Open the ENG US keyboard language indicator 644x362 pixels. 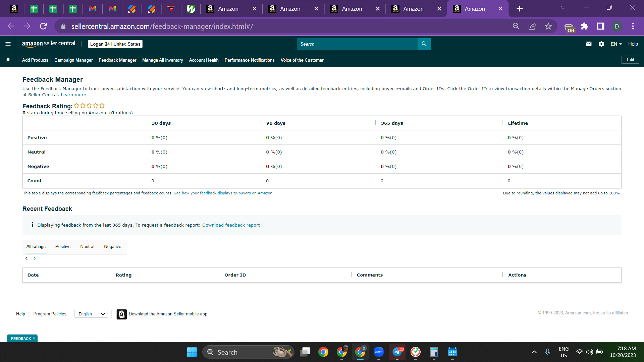pyautogui.click(x=563, y=352)
